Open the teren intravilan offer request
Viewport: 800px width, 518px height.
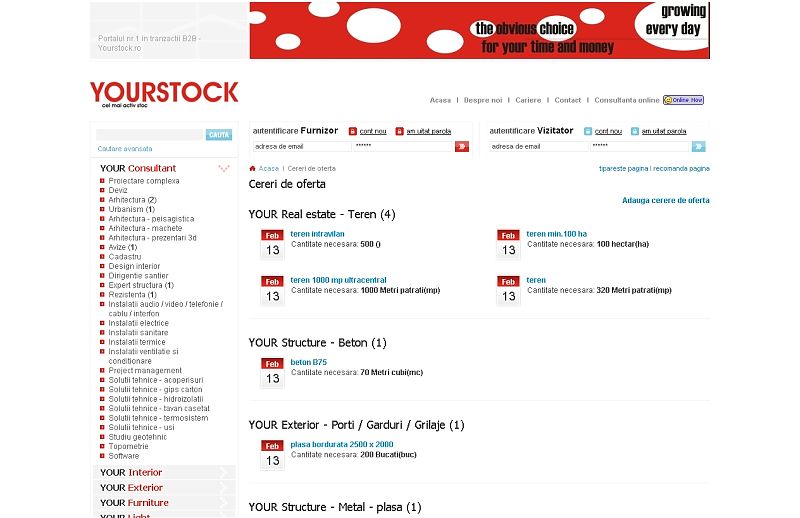pyautogui.click(x=317, y=234)
